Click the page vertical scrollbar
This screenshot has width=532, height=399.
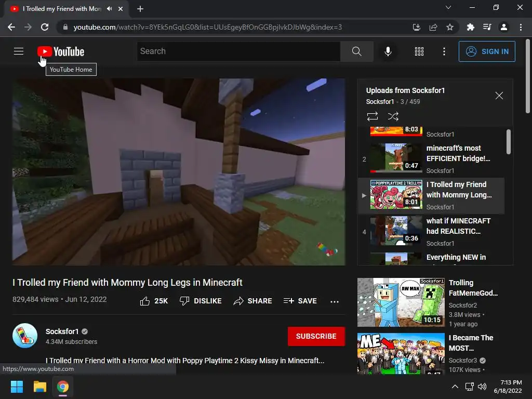point(528,76)
